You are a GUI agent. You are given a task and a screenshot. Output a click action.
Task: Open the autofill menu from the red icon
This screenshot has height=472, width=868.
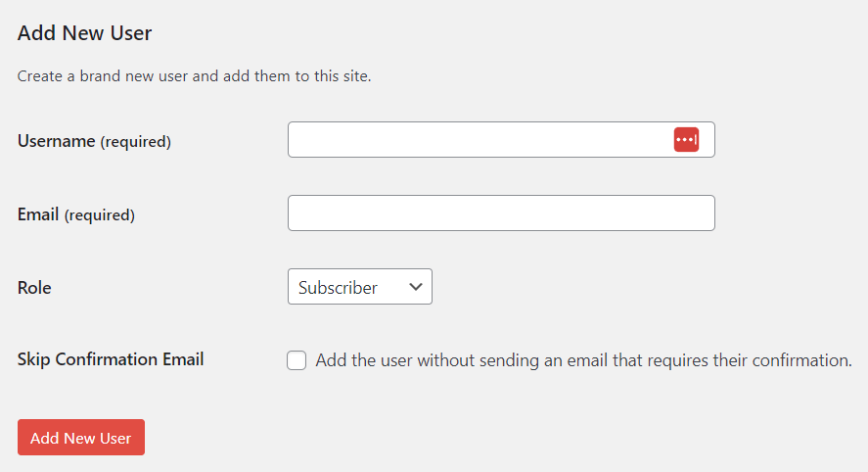pos(686,140)
